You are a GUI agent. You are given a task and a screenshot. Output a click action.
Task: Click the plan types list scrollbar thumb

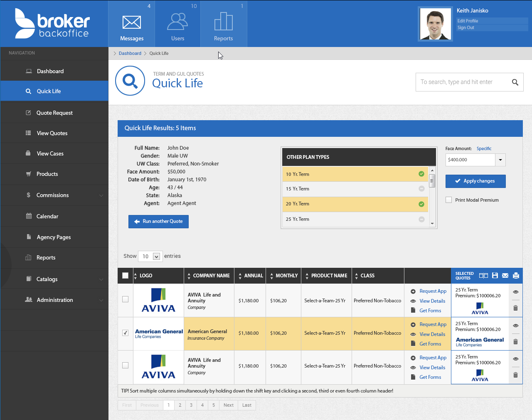pos(432,181)
